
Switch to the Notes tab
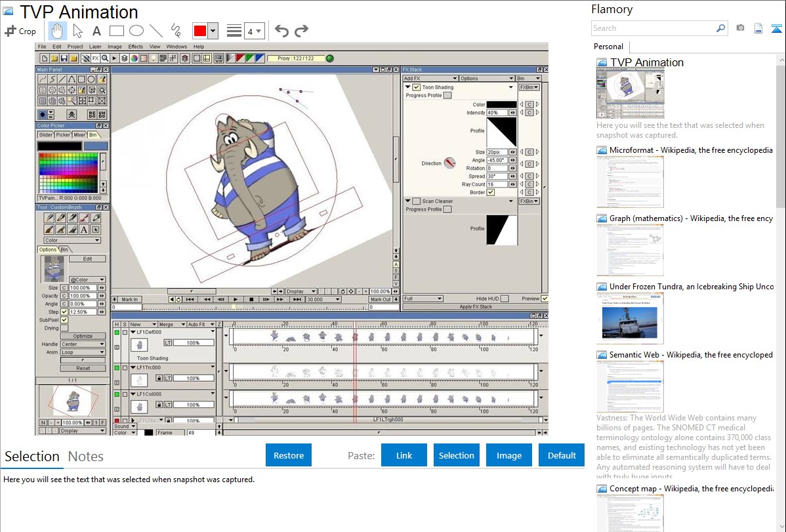pyautogui.click(x=86, y=457)
